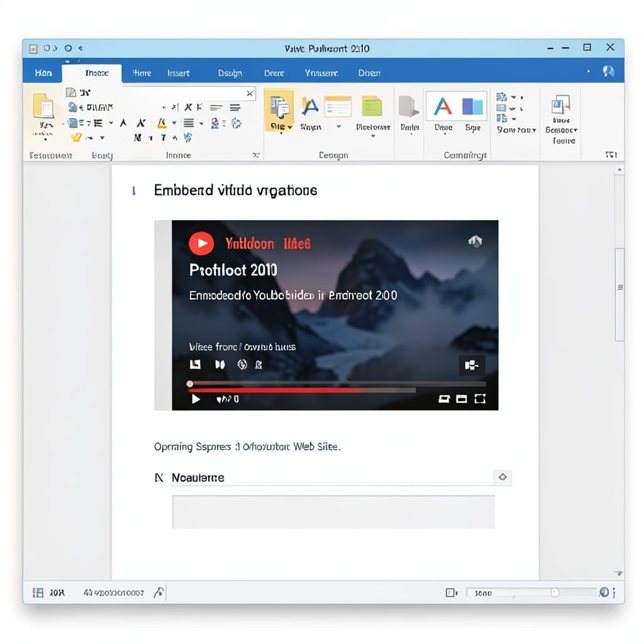Open the 'Design' ribbon tab

[x=230, y=73]
